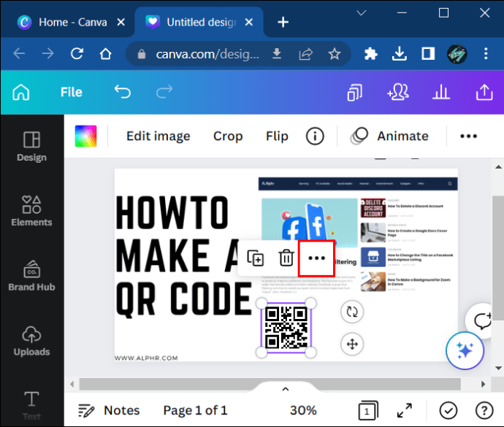Click horizontal scrollbar left arrow
This screenshot has height=427, width=504.
point(72,384)
